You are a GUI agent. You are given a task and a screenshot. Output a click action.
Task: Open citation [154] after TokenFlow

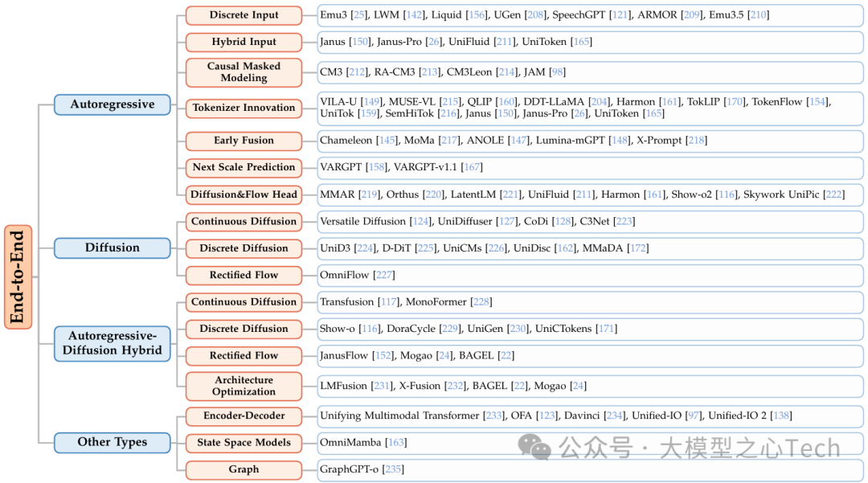pos(817,102)
